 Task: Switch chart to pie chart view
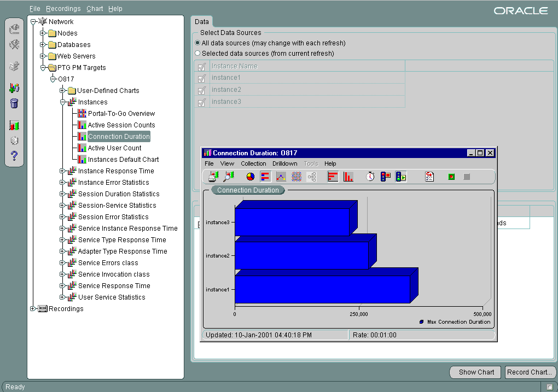pos(251,177)
